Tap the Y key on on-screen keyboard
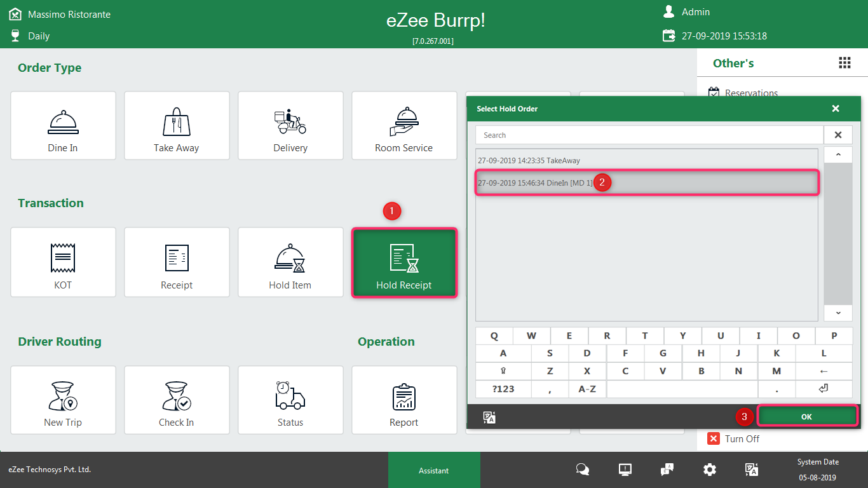The height and width of the screenshot is (488, 868). (x=682, y=335)
